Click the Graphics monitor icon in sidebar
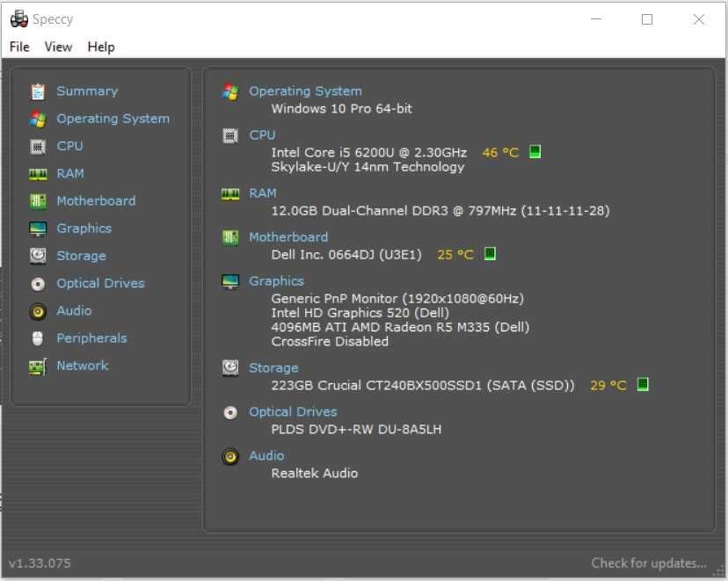 pyautogui.click(x=38, y=229)
